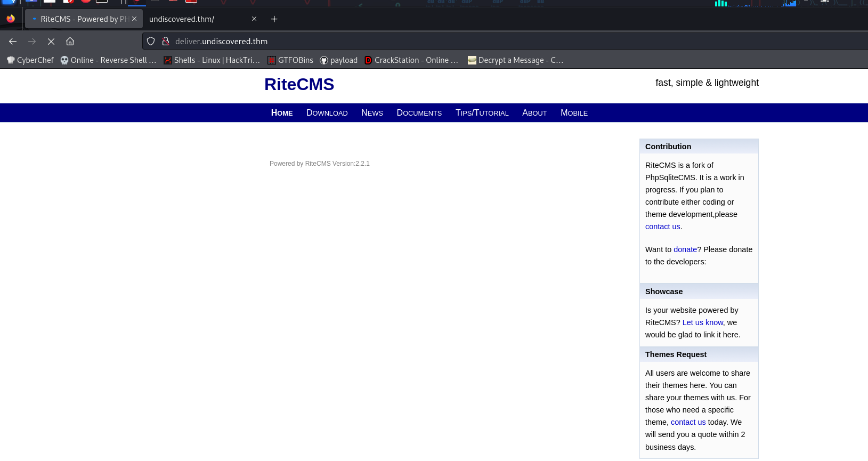The width and height of the screenshot is (868, 461).
Task: Close the RiteCMS tab
Action: coord(134,19)
